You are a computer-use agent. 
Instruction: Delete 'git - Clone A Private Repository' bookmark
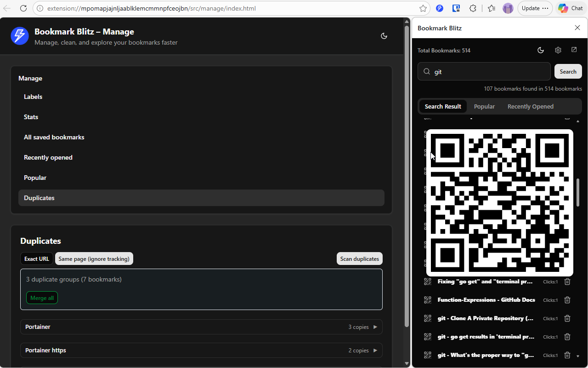click(x=567, y=318)
